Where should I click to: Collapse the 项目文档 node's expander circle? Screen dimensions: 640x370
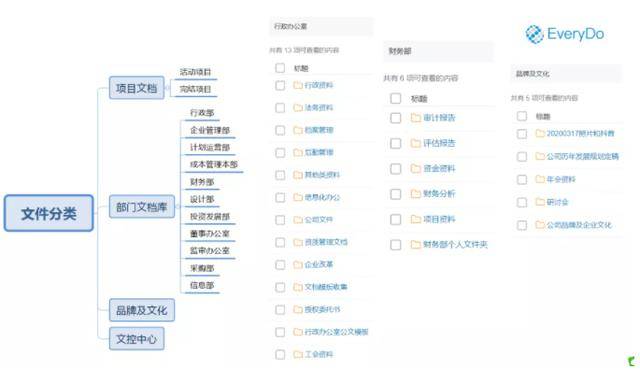tap(167, 88)
